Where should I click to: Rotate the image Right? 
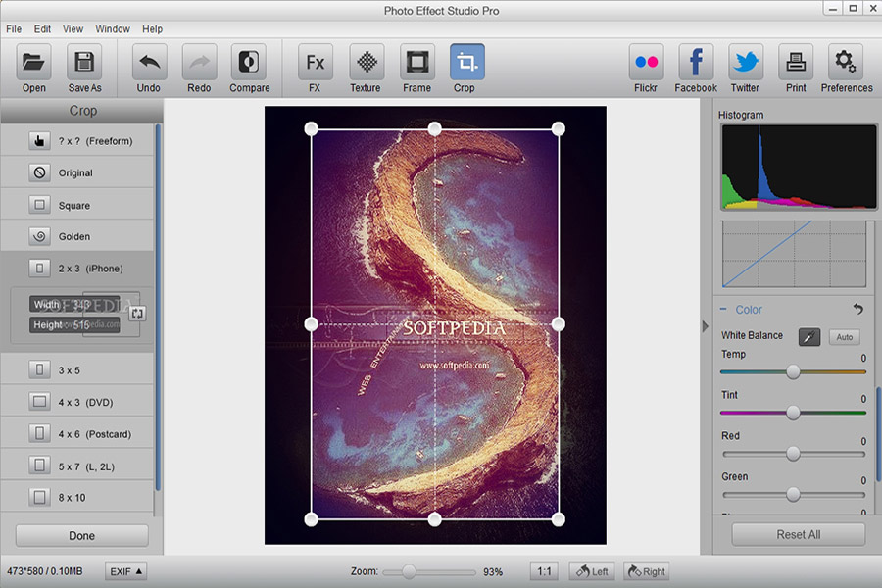(647, 571)
